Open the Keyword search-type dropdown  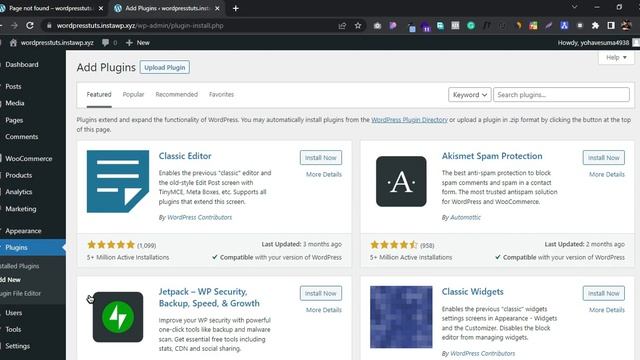469,95
